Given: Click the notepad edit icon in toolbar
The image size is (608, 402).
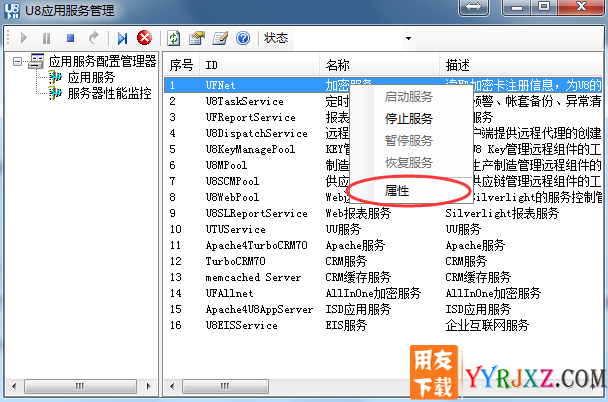Looking at the screenshot, I should pyautogui.click(x=220, y=38).
